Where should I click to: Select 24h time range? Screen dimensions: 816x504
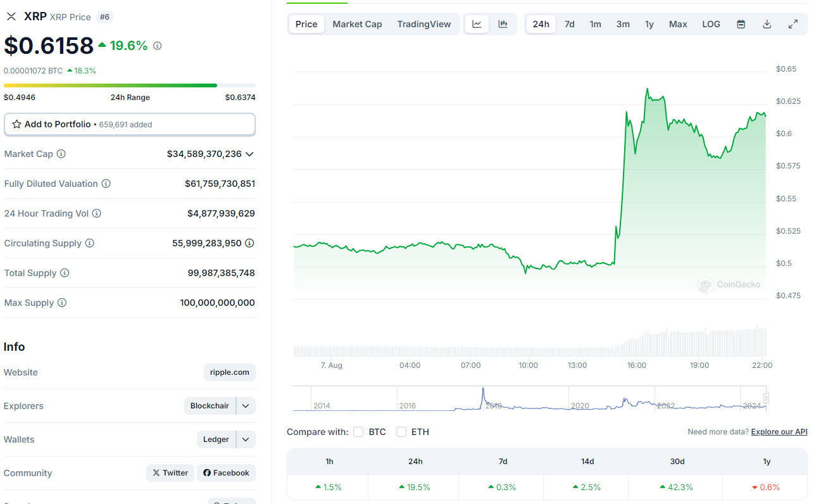pos(541,24)
